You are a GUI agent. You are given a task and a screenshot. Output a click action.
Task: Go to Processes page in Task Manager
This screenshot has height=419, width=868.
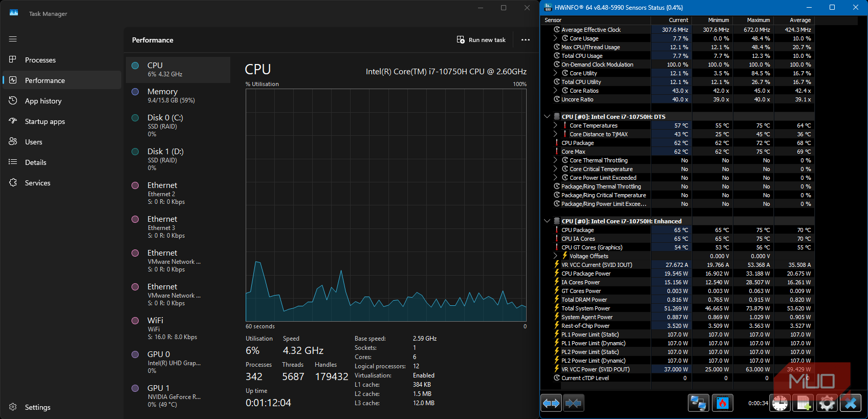pos(62,60)
